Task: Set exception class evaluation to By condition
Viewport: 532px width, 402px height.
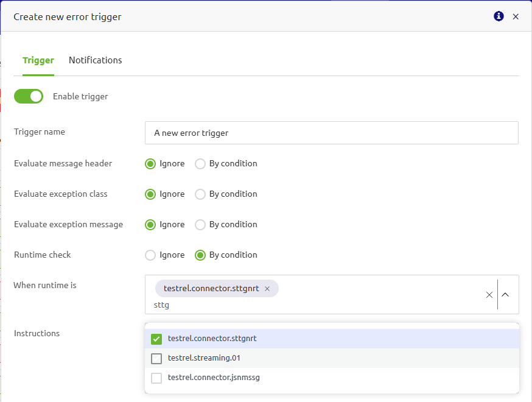Action: [x=200, y=194]
